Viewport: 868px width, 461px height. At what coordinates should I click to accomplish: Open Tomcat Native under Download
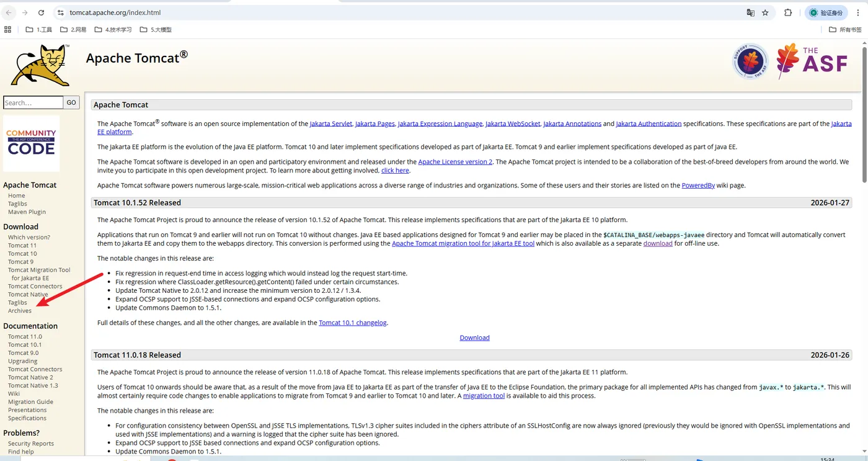[x=28, y=294]
